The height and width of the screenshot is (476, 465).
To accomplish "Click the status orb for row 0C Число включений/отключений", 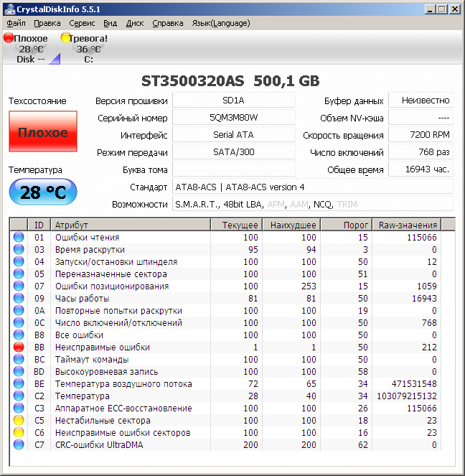I will [19, 322].
